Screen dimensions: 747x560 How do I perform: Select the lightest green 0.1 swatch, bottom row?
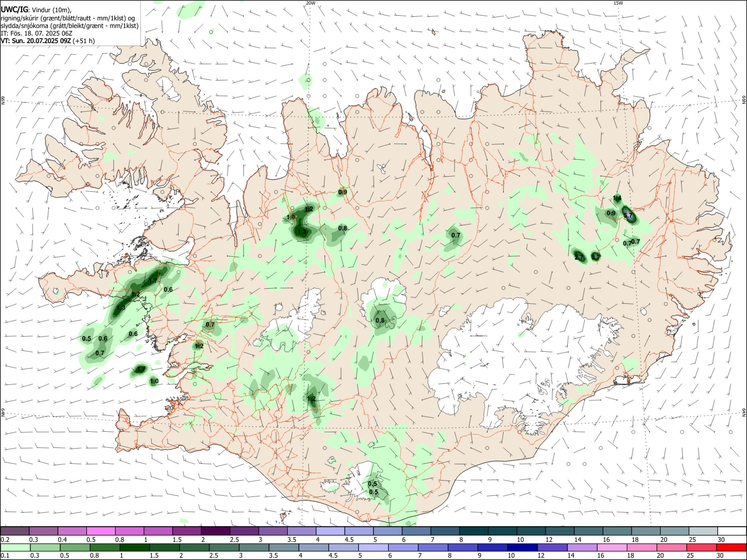pos(15,548)
